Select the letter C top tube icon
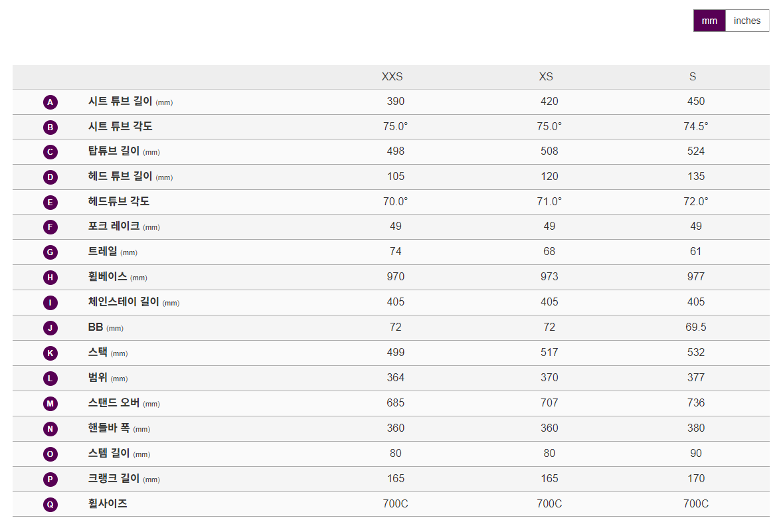The image size is (781, 532). 50,152
